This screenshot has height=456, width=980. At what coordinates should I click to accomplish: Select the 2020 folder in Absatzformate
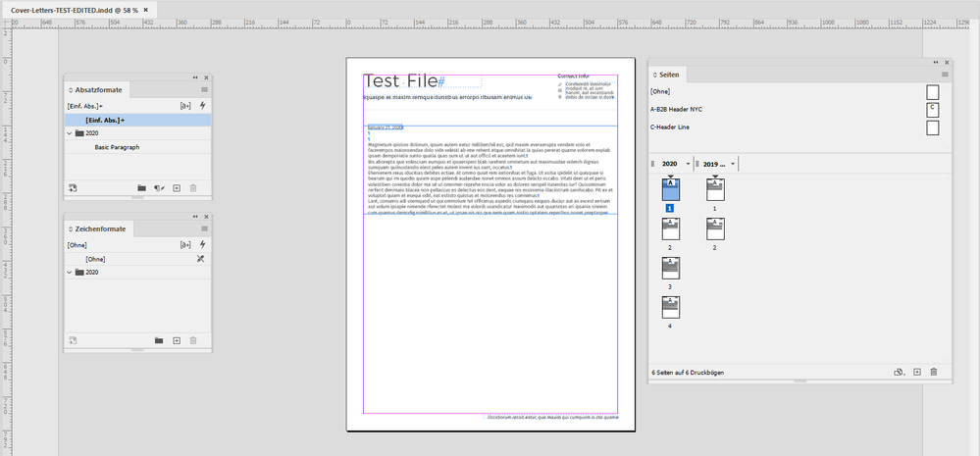click(137, 133)
